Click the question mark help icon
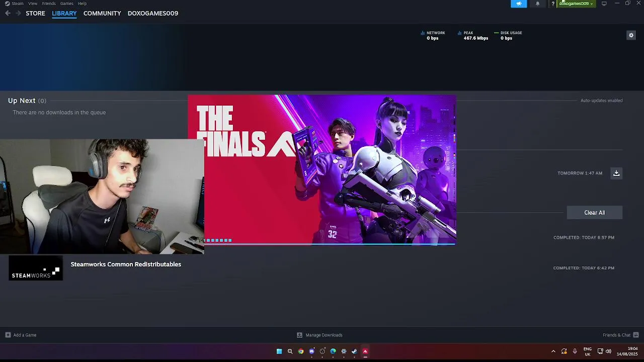This screenshot has height=362, width=644. click(553, 4)
